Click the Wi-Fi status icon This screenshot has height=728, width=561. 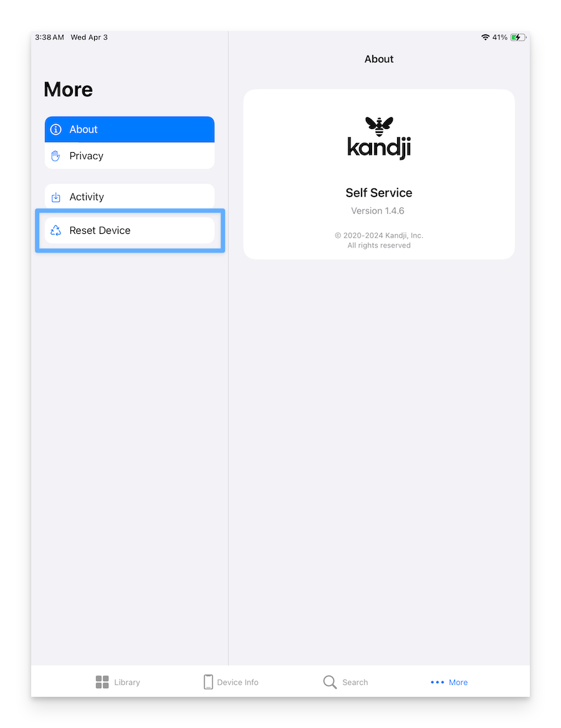486,37
